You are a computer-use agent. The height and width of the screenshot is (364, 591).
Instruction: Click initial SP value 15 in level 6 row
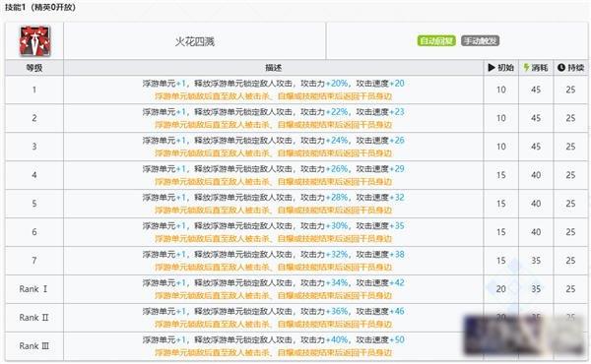501,232
